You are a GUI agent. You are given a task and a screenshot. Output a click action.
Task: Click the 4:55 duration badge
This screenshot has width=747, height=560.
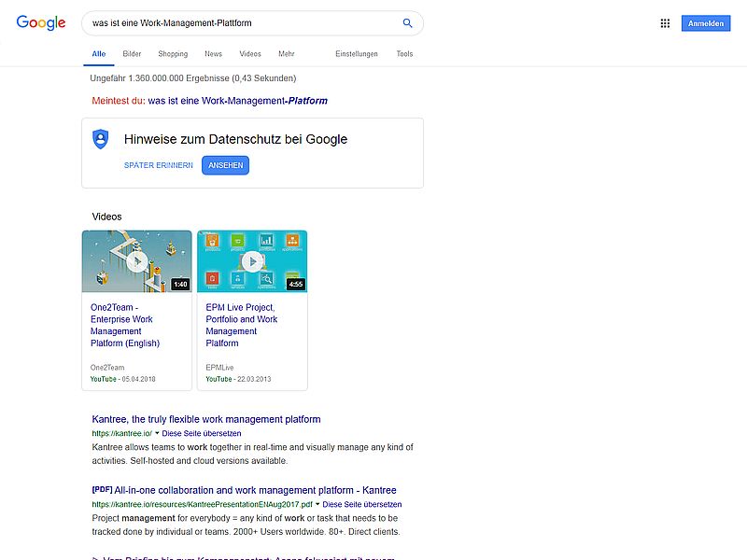coord(296,285)
